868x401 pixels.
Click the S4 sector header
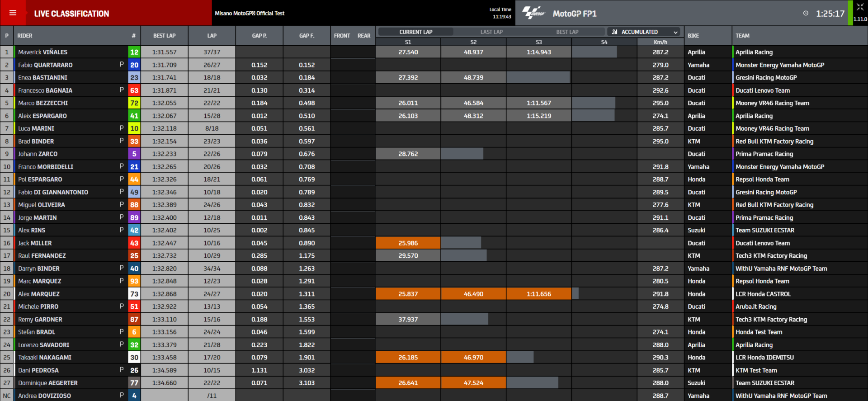pyautogui.click(x=604, y=42)
